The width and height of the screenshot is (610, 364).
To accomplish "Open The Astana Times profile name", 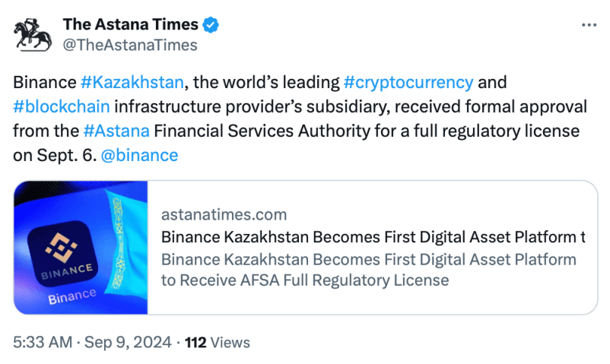I will pos(129,24).
